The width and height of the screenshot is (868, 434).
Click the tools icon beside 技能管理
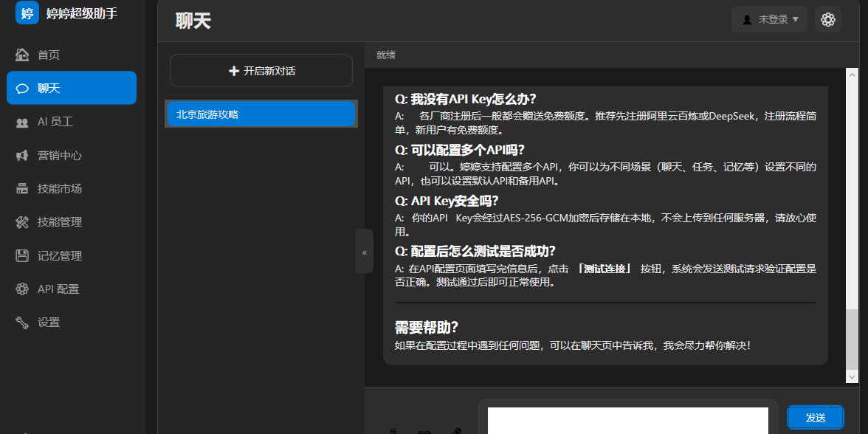[x=22, y=223]
